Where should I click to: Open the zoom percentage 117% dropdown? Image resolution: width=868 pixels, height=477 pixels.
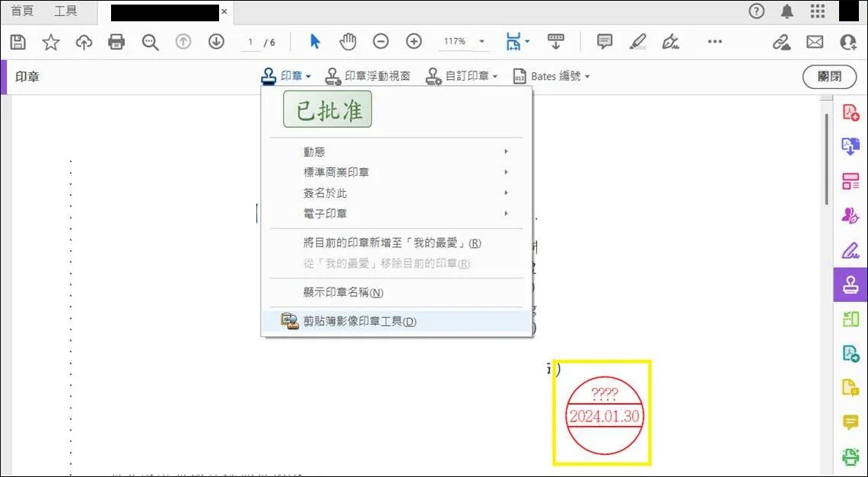[481, 42]
